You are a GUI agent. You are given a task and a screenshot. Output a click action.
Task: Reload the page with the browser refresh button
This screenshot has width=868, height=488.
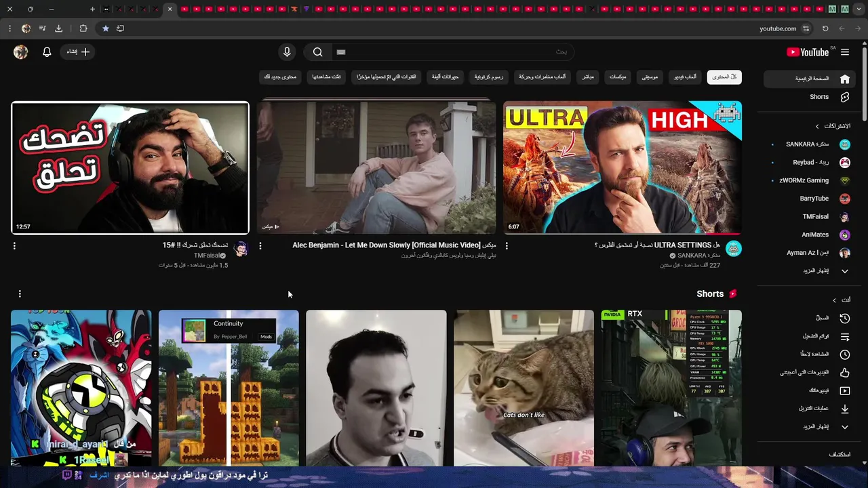pos(825,28)
